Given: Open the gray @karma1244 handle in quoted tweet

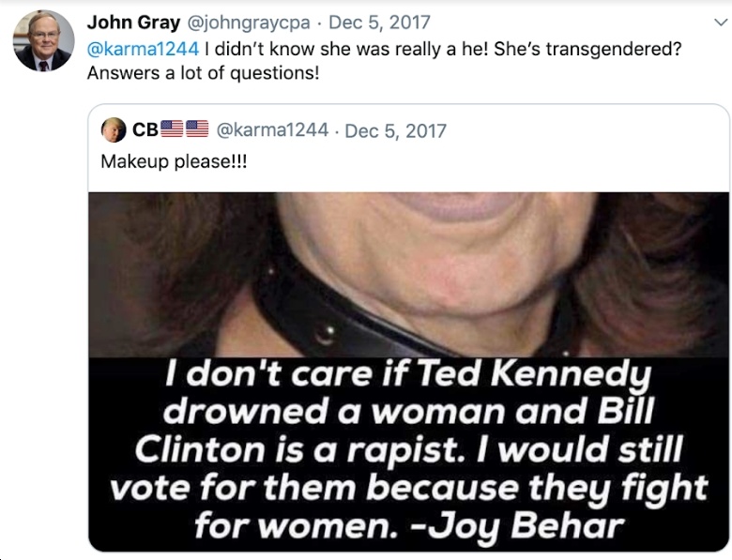Looking at the screenshot, I should pyautogui.click(x=272, y=130).
